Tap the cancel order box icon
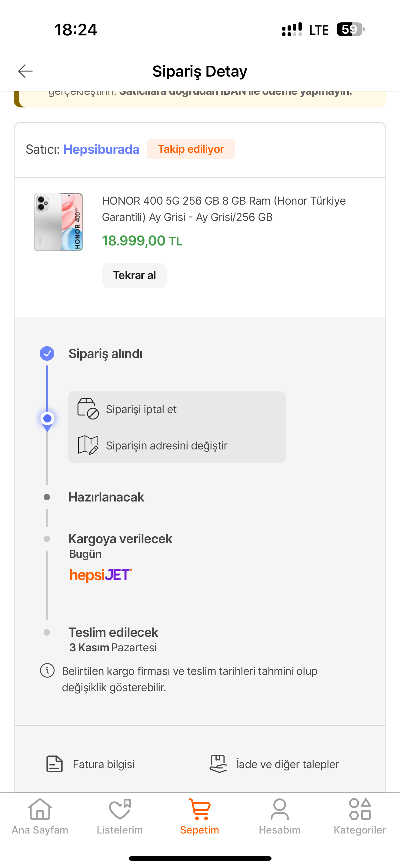 (x=88, y=409)
